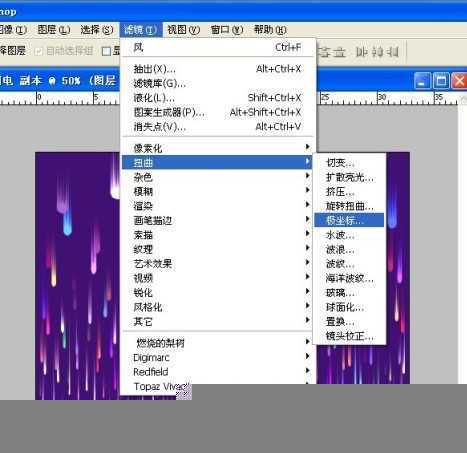Choose 扩散亮光... diffuse glow
The width and height of the screenshot is (467, 453).
point(349,177)
